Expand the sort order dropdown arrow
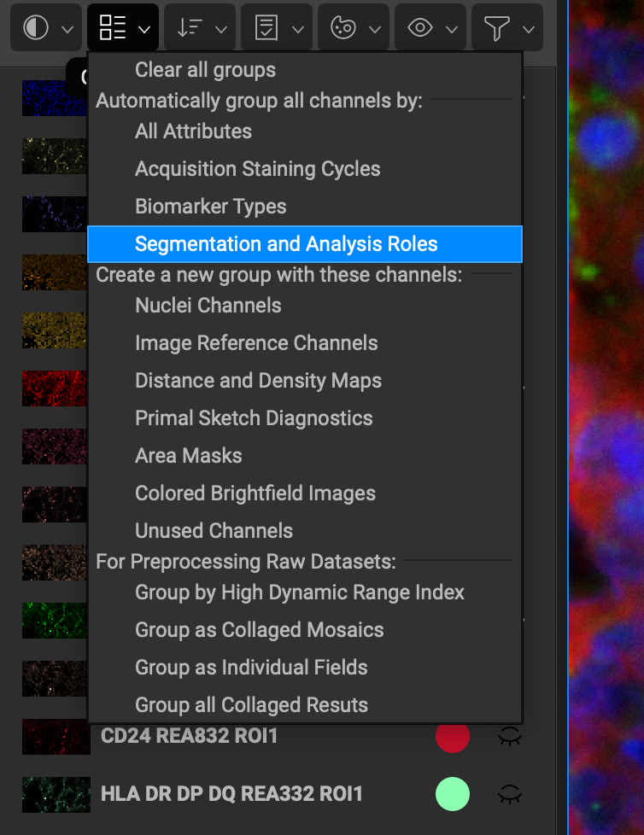The image size is (644, 835). 221,29
